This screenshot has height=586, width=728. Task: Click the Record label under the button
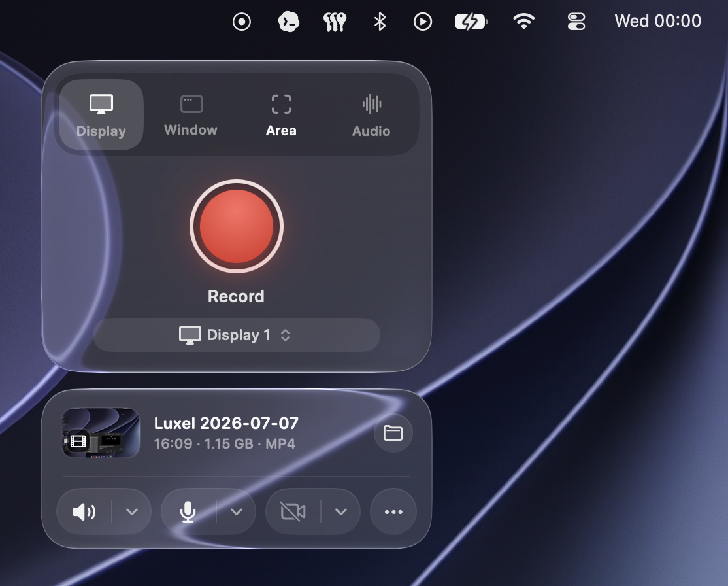(236, 296)
